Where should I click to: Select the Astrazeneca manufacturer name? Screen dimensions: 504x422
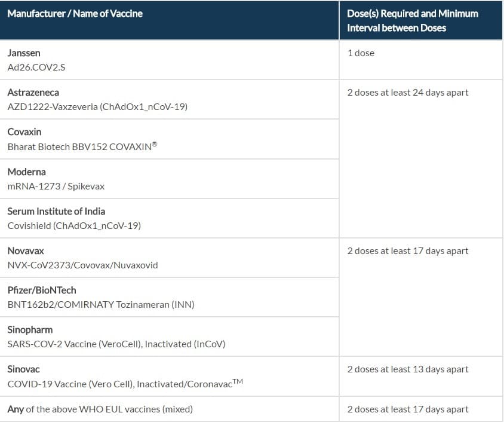click(x=33, y=93)
